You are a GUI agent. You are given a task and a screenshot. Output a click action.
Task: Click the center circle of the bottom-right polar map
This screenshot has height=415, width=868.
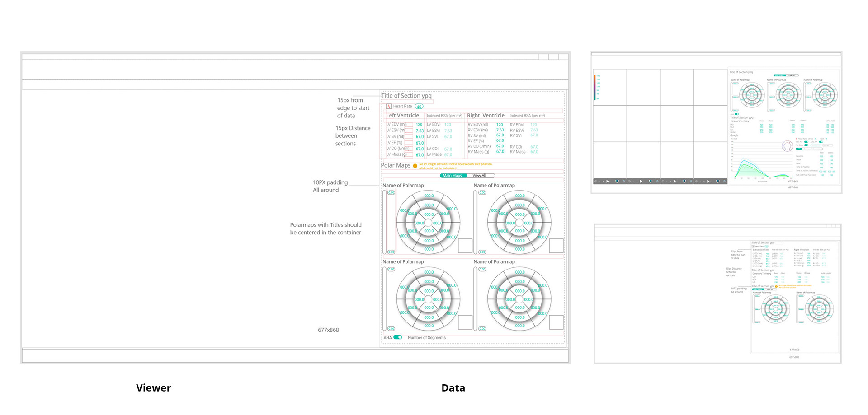(519, 299)
